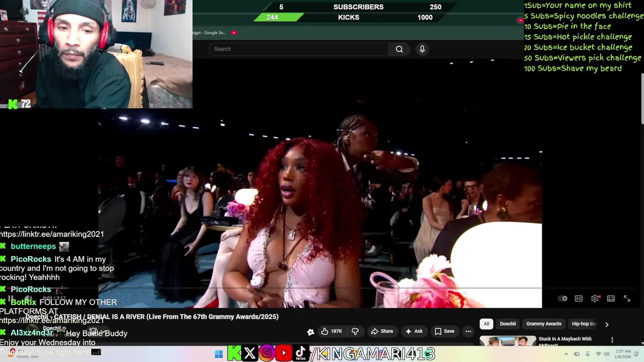Viewport: 644px width, 362px height.
Task: Start voice search with the microphone icon
Action: (x=422, y=49)
